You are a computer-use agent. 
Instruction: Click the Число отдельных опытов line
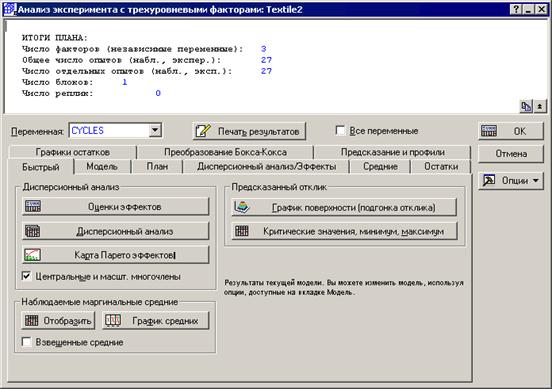pyautogui.click(x=147, y=71)
